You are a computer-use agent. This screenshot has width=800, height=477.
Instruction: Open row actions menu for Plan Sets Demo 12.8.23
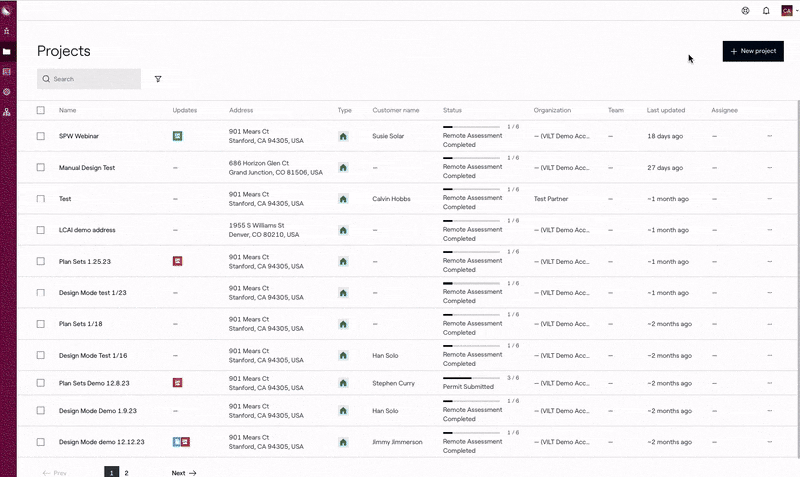[769, 383]
